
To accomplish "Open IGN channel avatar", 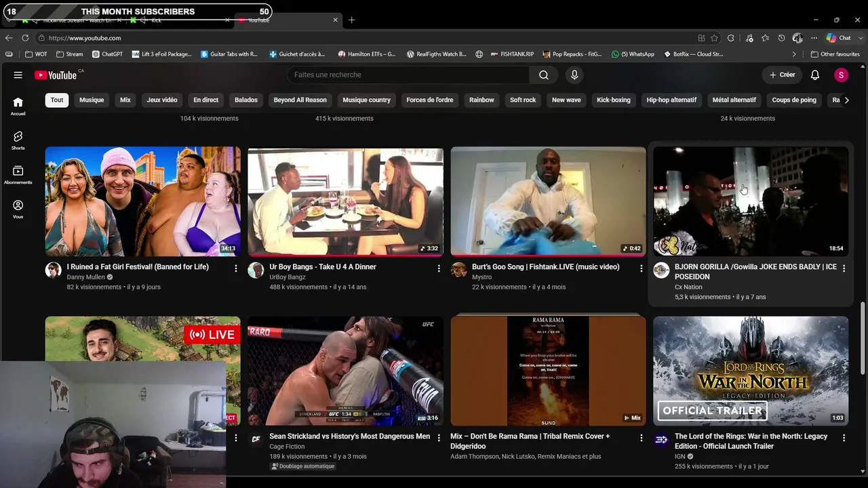I will pyautogui.click(x=661, y=440).
